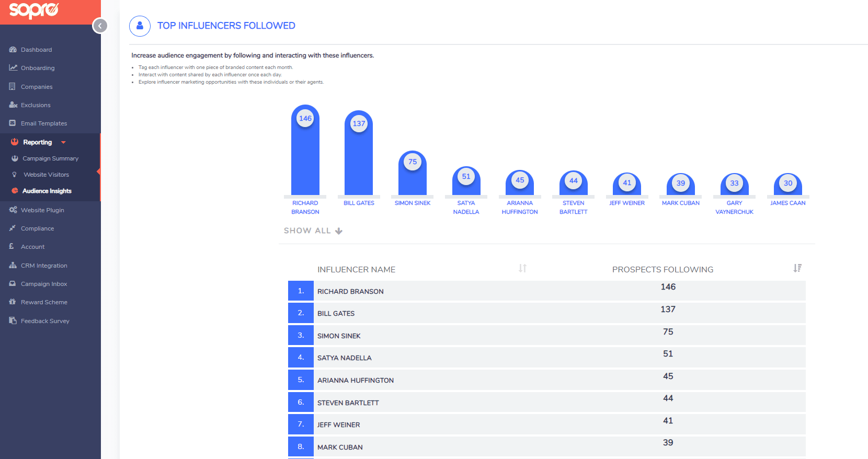Viewport: 868px width, 459px height.
Task: Click the 39 bubble for Mark Cuban
Action: [x=681, y=183]
